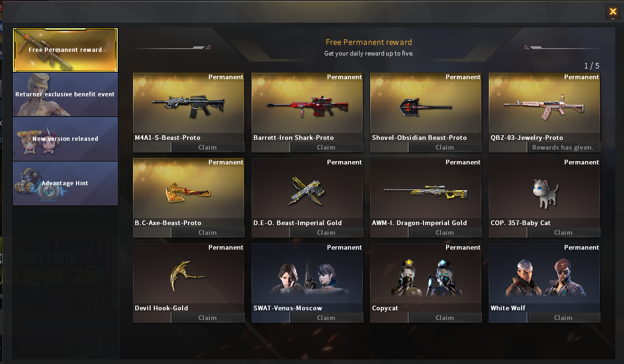
Task: Open the Advantage Hint tab
Action: [x=65, y=183]
